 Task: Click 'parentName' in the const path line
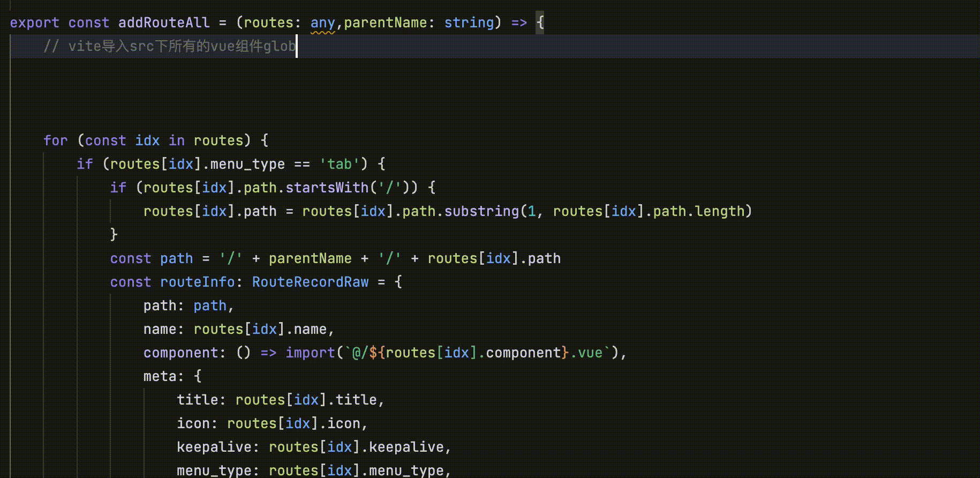tap(310, 258)
